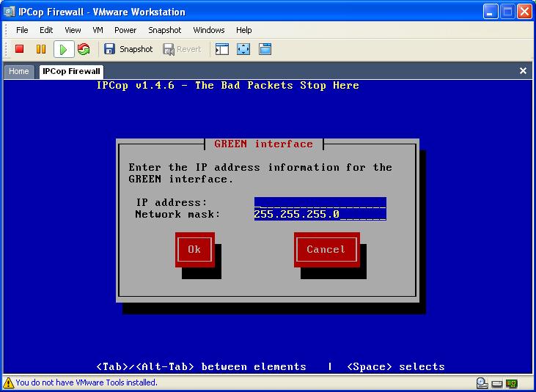Open the View menu
Screen dimensions: 536x392
[73, 30]
